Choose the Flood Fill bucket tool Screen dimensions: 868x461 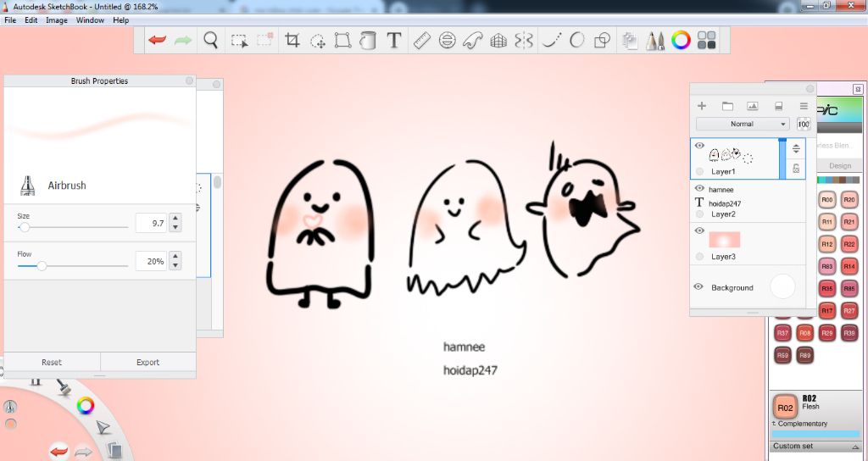tap(368, 40)
